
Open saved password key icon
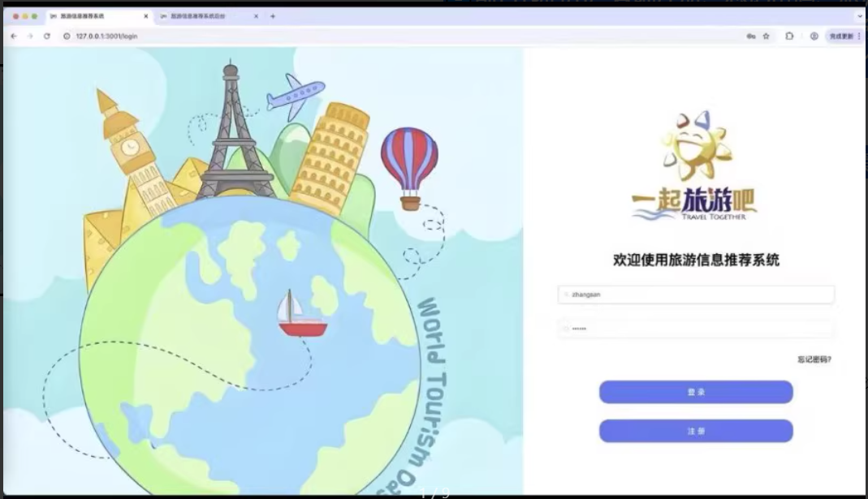click(750, 36)
